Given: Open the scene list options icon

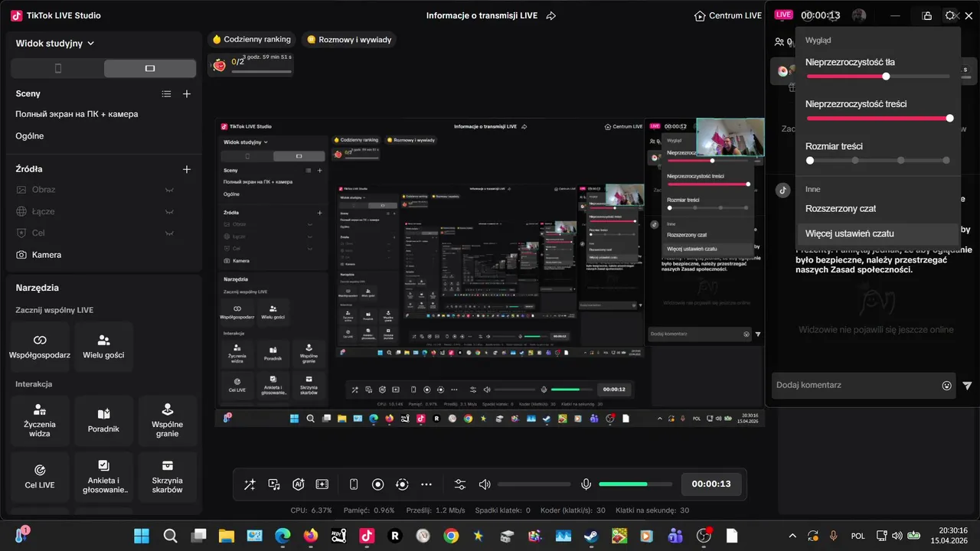Looking at the screenshot, I should pyautogui.click(x=166, y=94).
